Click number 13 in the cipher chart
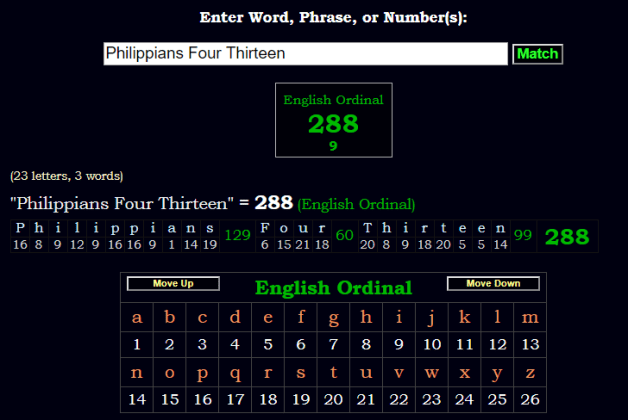Viewport: 628px width, 420px height. coord(530,345)
